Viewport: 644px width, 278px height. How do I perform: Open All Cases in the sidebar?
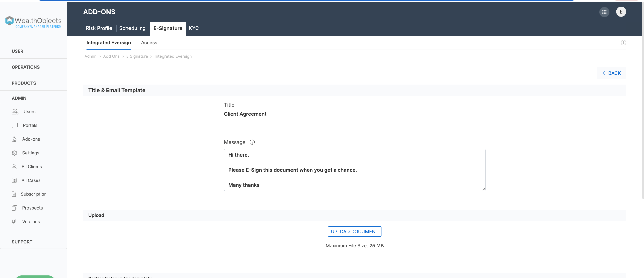pyautogui.click(x=31, y=181)
